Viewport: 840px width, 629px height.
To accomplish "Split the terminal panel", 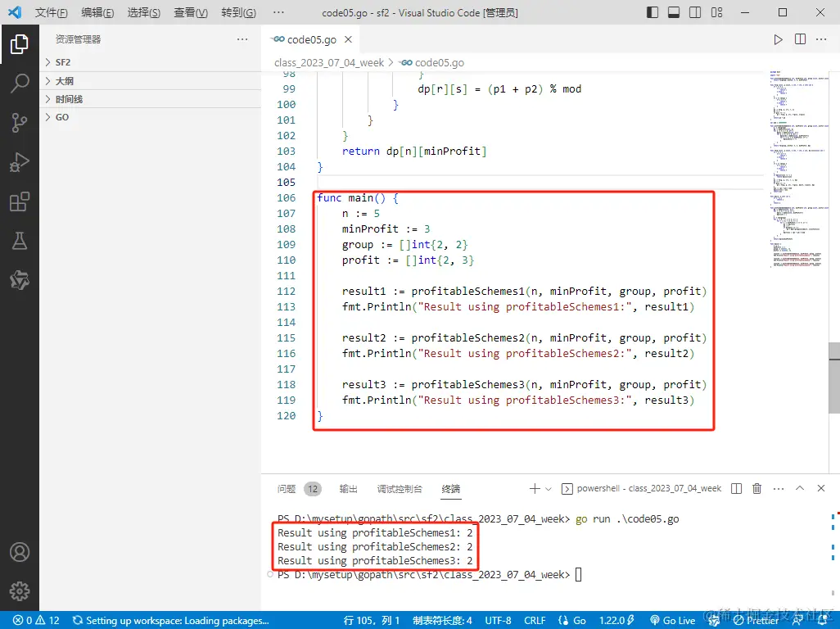I will click(x=737, y=488).
